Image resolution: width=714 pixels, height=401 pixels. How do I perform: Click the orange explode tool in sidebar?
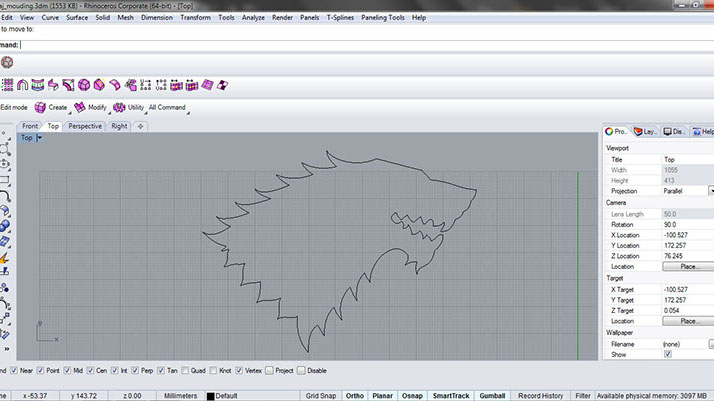[x=5, y=258]
